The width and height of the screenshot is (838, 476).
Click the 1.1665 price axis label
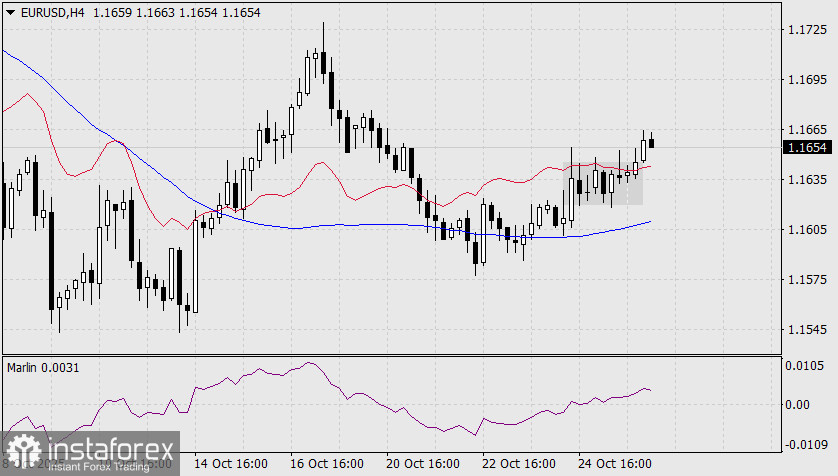coord(807,129)
